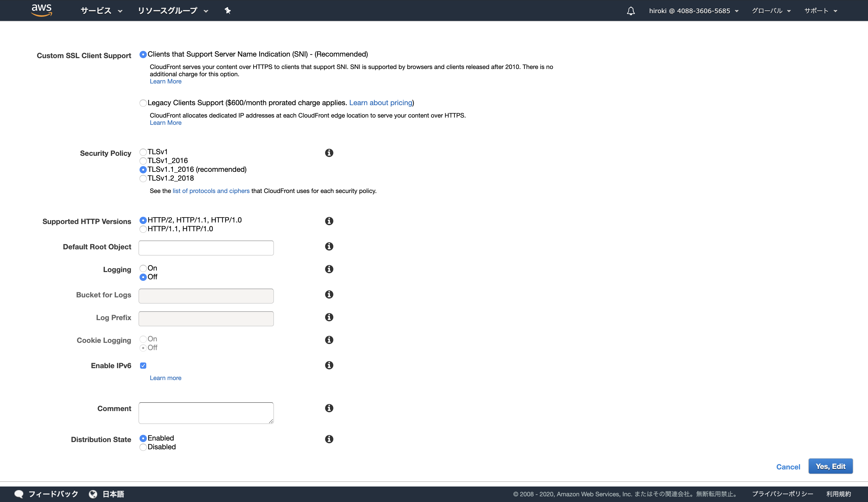Image resolution: width=868 pixels, height=502 pixels.
Task: Click the AWS logo home icon
Action: [x=41, y=10]
